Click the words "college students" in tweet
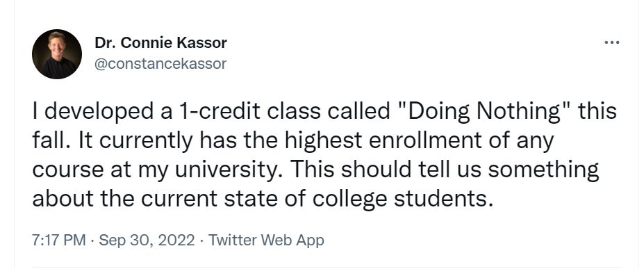The image size is (644, 269). [x=402, y=199]
